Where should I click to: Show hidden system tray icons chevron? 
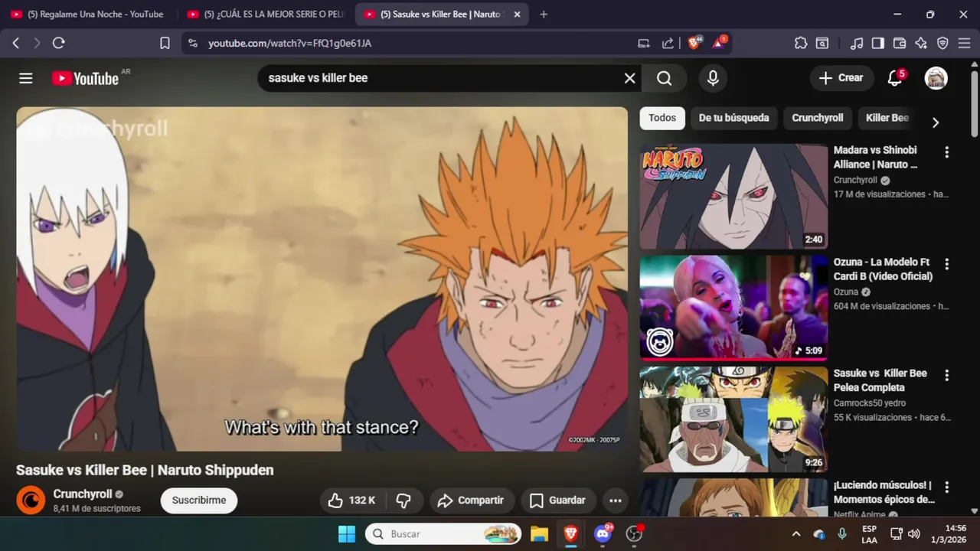pyautogui.click(x=796, y=533)
